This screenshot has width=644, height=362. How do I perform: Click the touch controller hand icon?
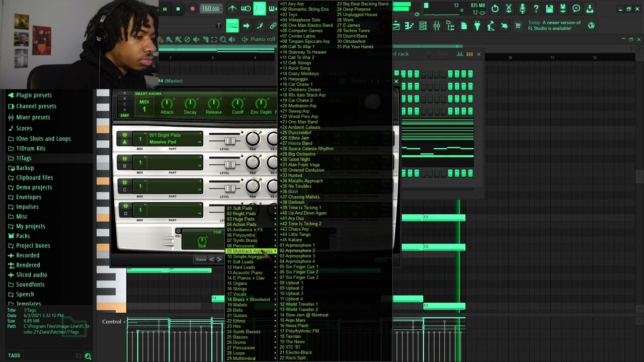tap(505, 26)
